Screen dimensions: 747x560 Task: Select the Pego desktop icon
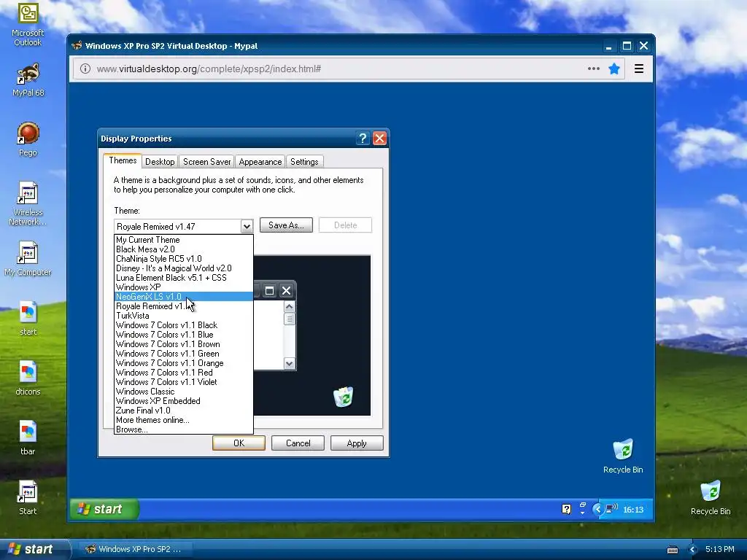point(28,139)
